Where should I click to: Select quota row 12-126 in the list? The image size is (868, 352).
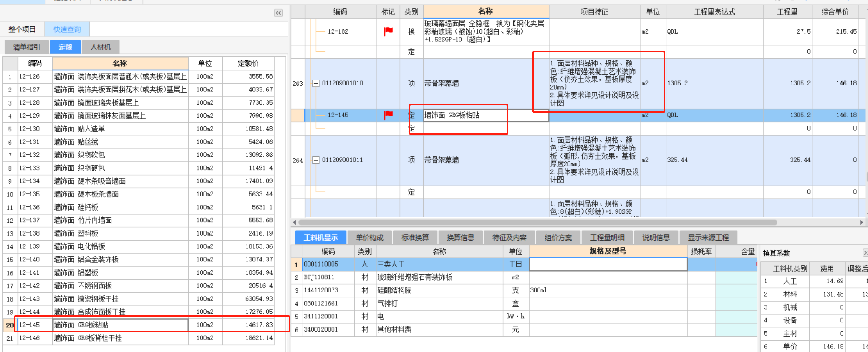coord(139,76)
